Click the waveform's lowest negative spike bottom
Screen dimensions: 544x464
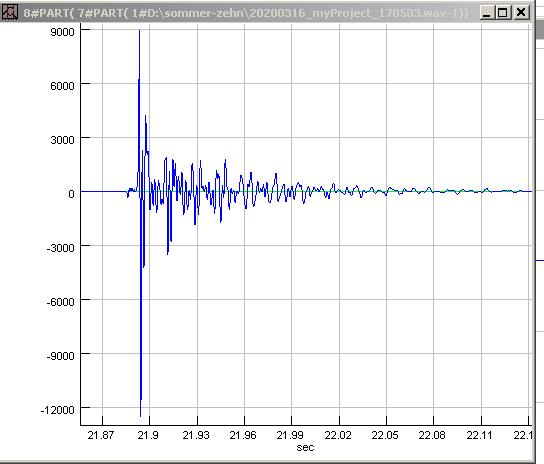(141, 416)
